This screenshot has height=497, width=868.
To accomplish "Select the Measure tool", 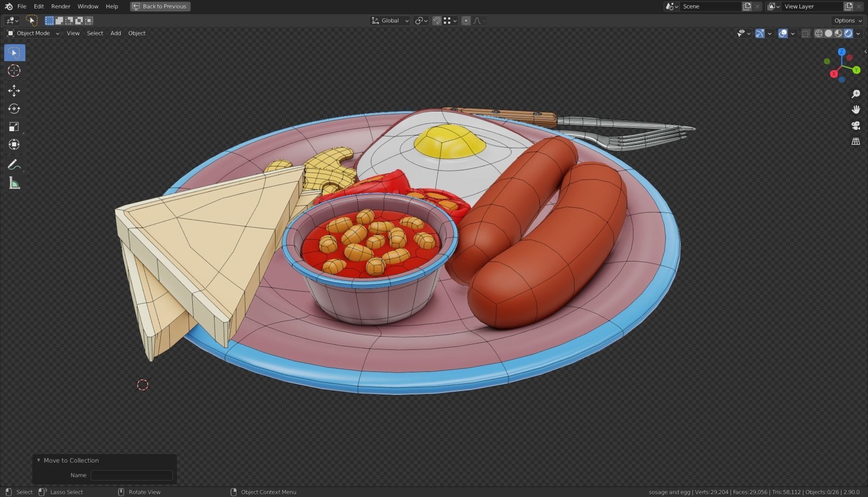I will [15, 183].
